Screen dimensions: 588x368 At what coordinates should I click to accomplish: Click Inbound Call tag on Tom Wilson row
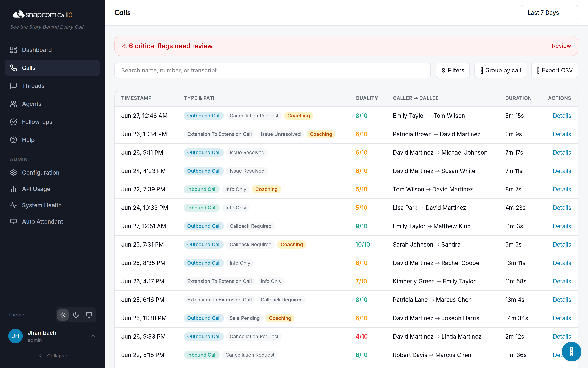click(x=202, y=189)
